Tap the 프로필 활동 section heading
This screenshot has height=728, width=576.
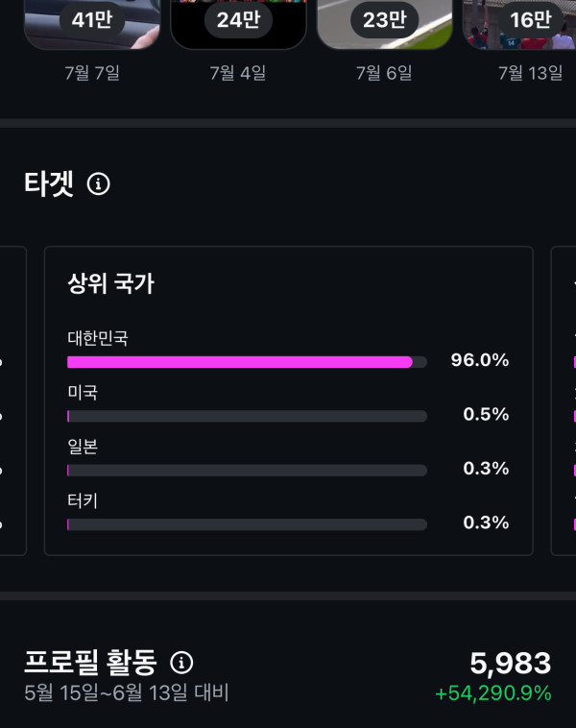[x=90, y=662]
